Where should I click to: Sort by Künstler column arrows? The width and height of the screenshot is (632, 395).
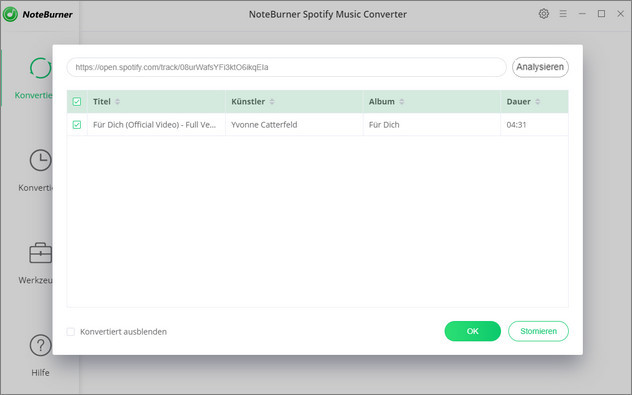[x=272, y=102]
